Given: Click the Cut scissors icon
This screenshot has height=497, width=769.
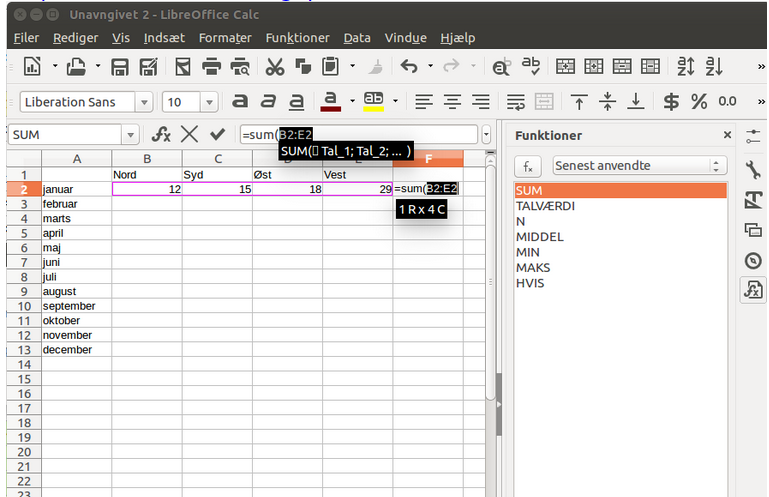Looking at the screenshot, I should tap(274, 67).
